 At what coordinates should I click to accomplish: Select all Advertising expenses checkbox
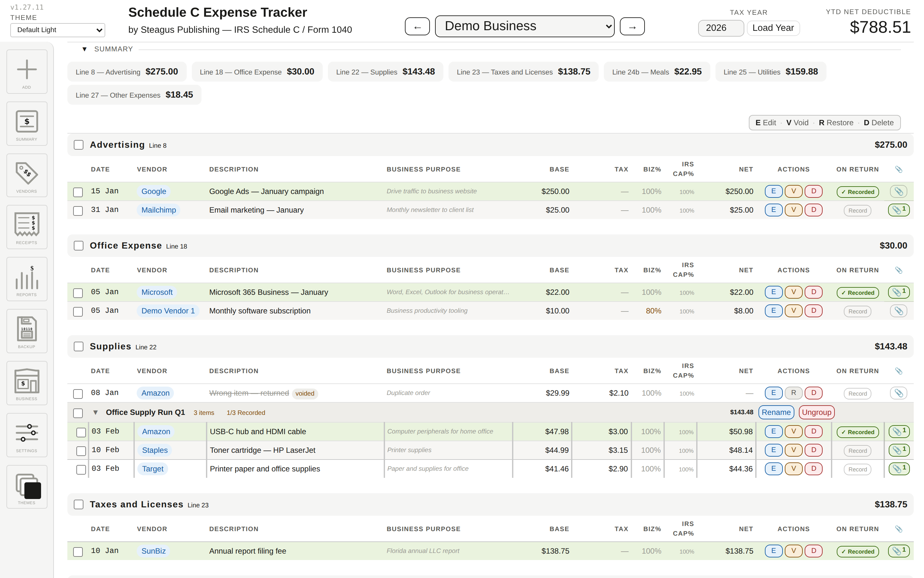tap(79, 145)
